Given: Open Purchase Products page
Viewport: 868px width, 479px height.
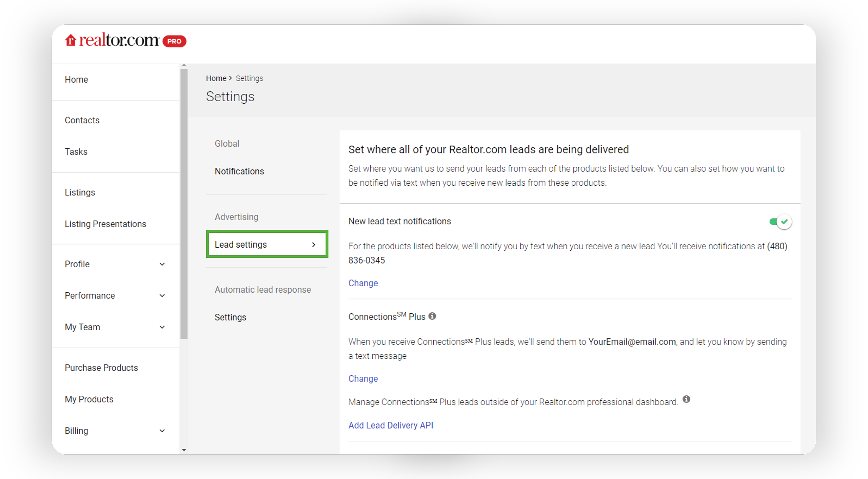Looking at the screenshot, I should (x=101, y=368).
